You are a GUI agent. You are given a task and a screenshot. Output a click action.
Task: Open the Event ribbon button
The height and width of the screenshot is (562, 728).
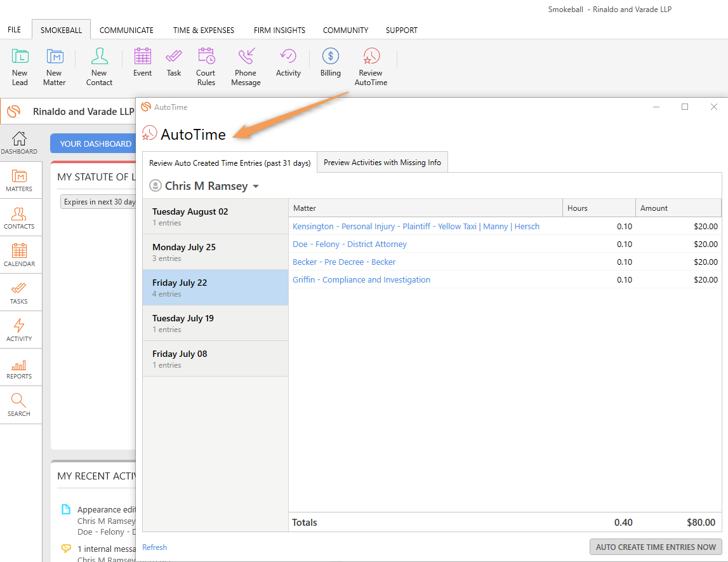tap(143, 62)
